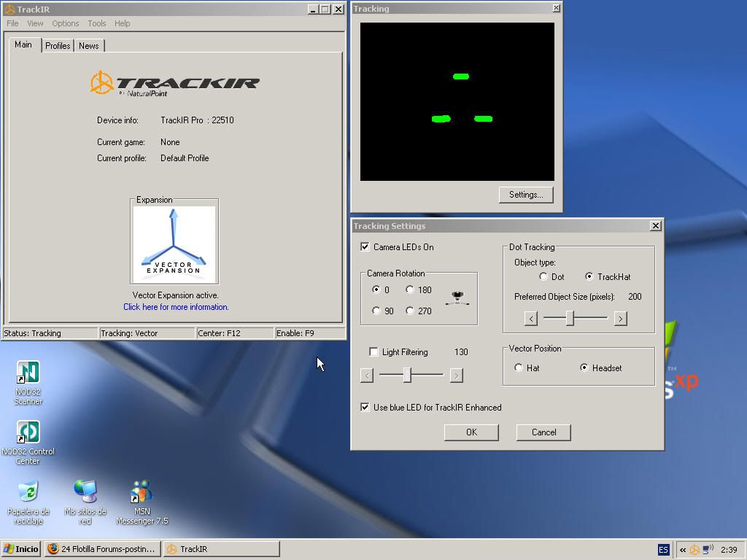Switch to the News tab
Image resolution: width=747 pixels, height=560 pixels.
[88, 46]
